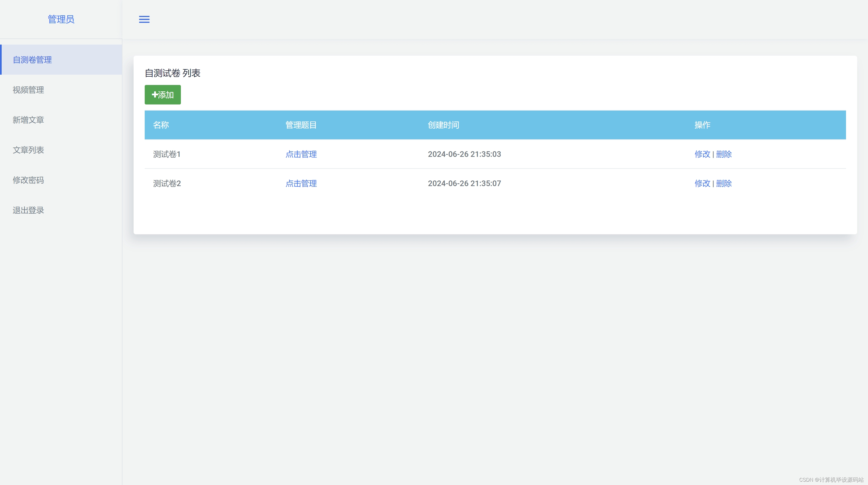Click the 名称 column header
This screenshot has height=485, width=868.
161,125
